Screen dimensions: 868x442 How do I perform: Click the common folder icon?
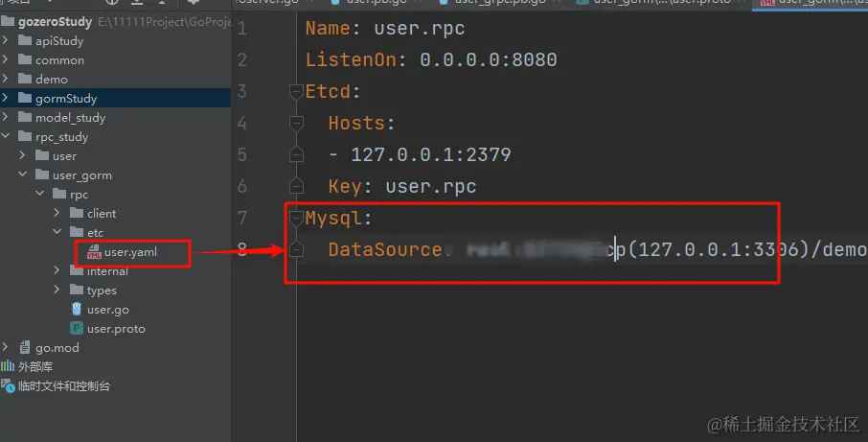coord(24,59)
